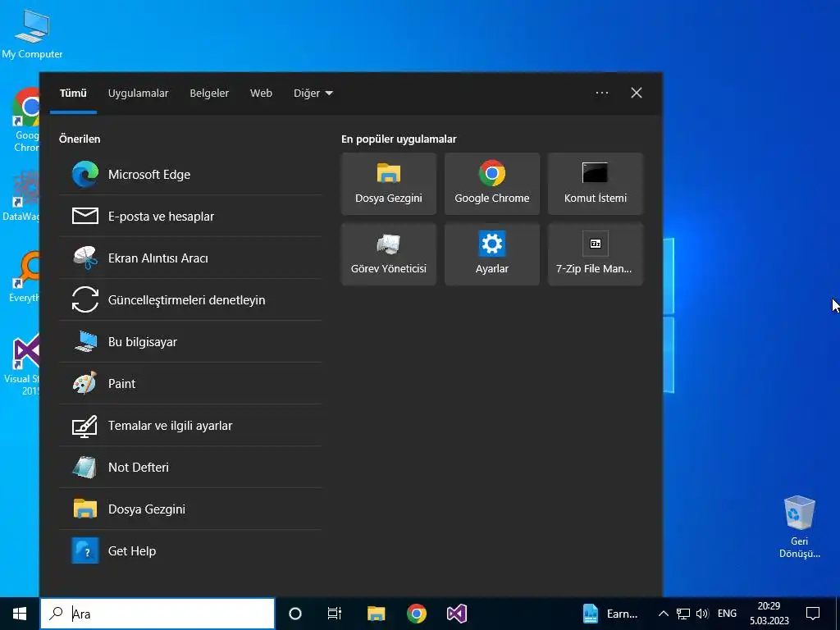Open Temalar ve ilgili ayarlar icon
This screenshot has height=630, width=840.
coord(85,426)
